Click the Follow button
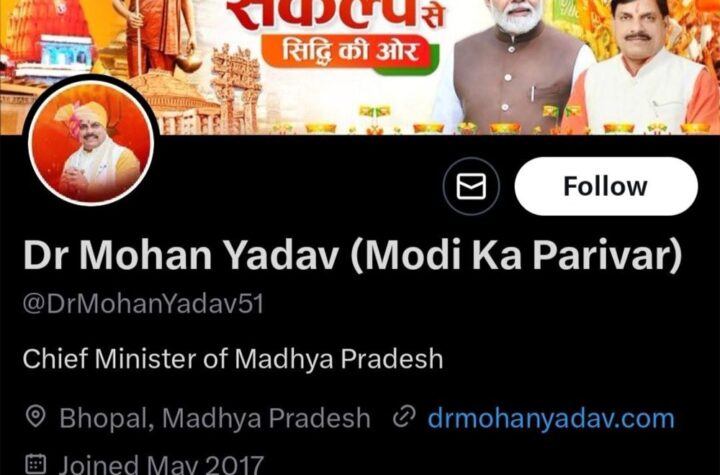The width and height of the screenshot is (720, 475). coord(606,186)
